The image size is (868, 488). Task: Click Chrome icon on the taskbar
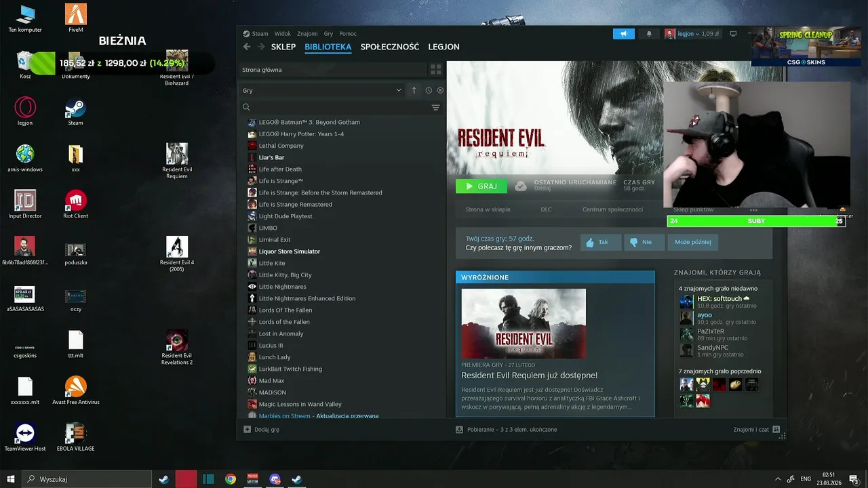pyautogui.click(x=231, y=479)
